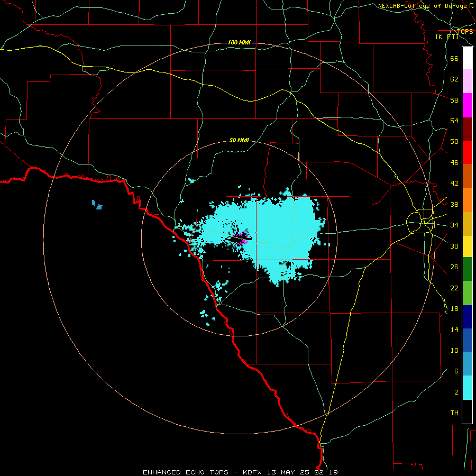Screen dimensions: 476x476
Task: Click the legend value '18'
Action: [454, 309]
